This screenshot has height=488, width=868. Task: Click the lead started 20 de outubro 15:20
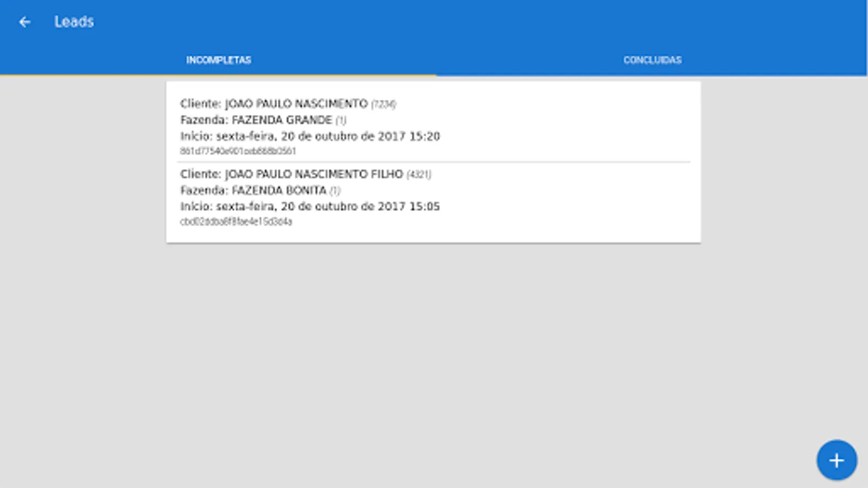tap(310, 136)
